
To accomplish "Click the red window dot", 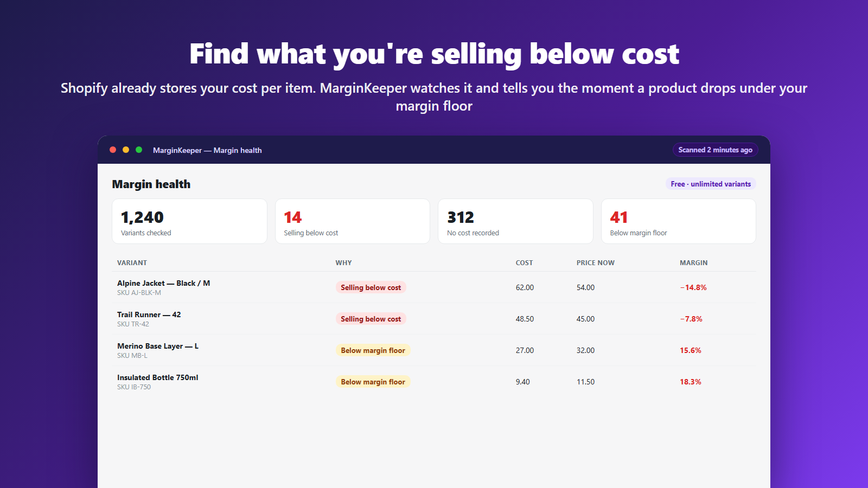I will tap(113, 150).
